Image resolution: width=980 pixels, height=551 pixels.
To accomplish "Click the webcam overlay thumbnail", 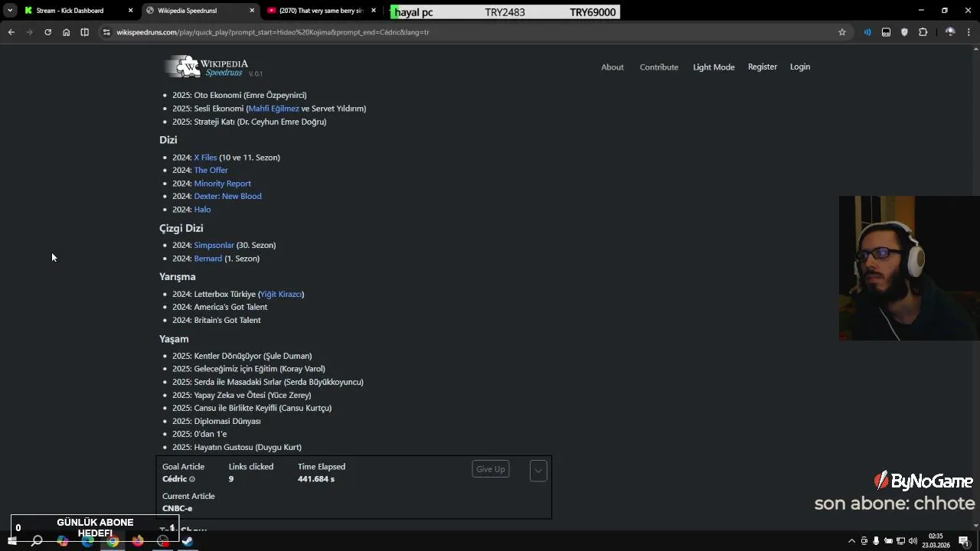I will (x=909, y=268).
